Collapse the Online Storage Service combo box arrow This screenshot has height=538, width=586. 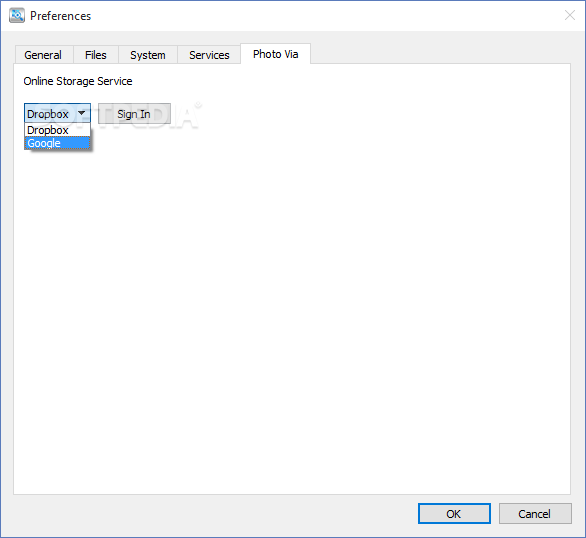[81, 113]
